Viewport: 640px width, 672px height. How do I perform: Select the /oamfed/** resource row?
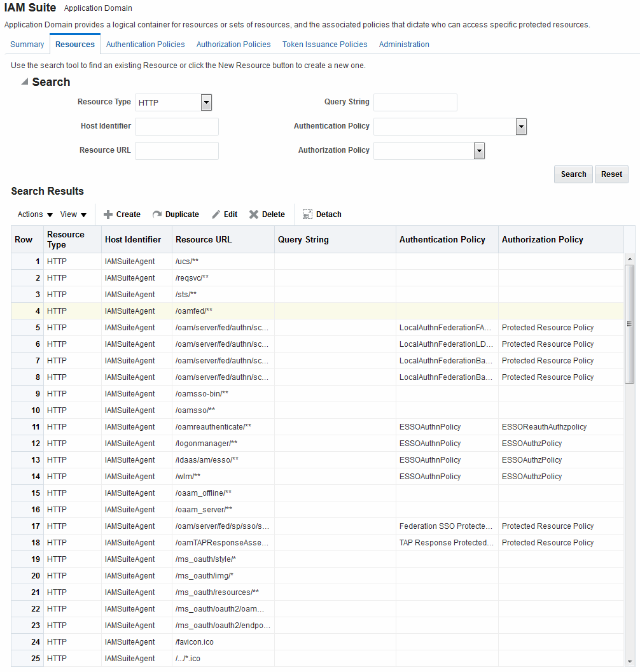317,311
